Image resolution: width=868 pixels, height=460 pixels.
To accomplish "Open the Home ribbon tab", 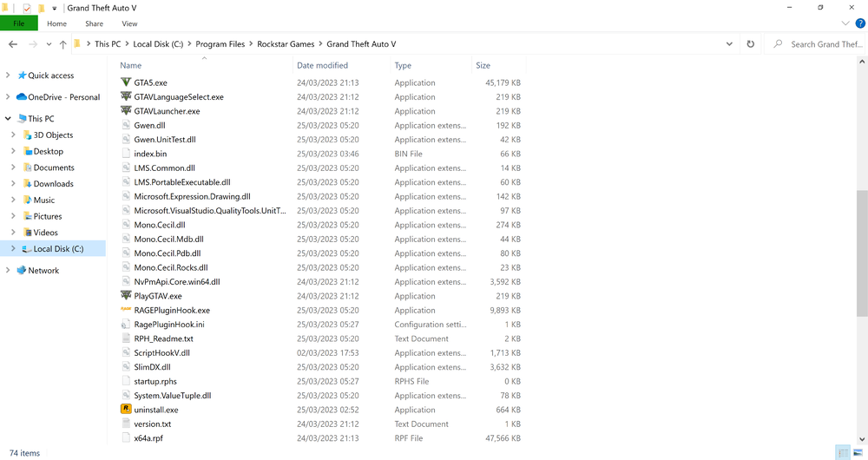I will pyautogui.click(x=56, y=23).
